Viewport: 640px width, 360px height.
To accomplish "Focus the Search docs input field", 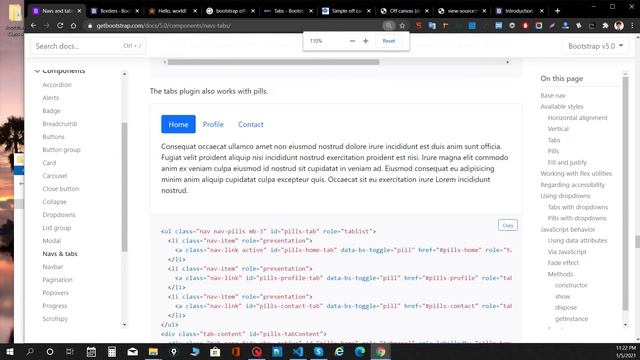I will [x=88, y=46].
